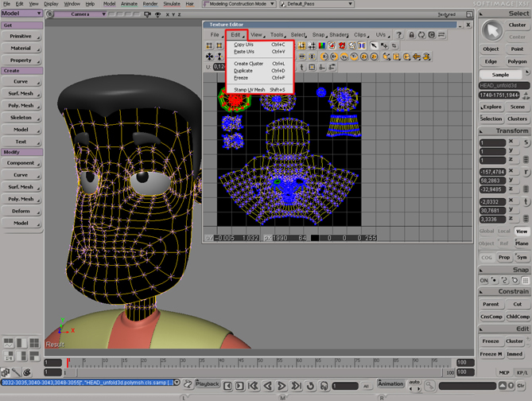This screenshot has width=532, height=401.
Task: Toggle Snap ON button
Action: click(483, 280)
